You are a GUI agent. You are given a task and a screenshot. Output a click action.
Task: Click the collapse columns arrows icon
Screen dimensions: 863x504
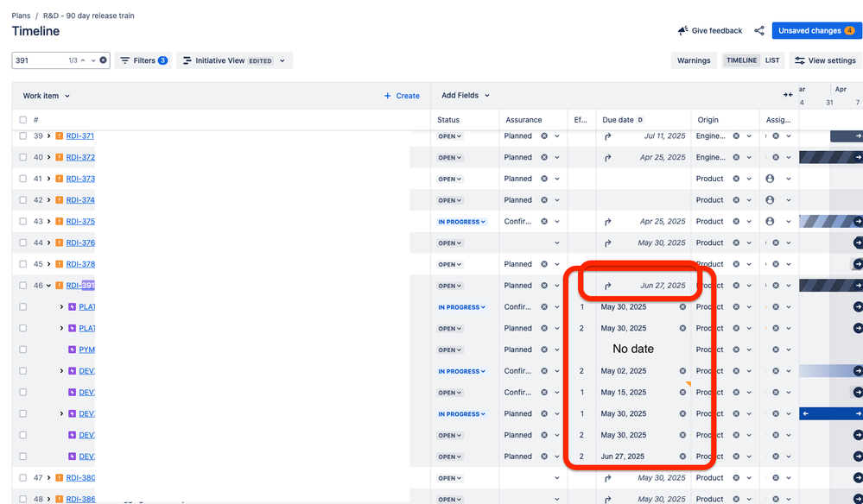click(788, 95)
